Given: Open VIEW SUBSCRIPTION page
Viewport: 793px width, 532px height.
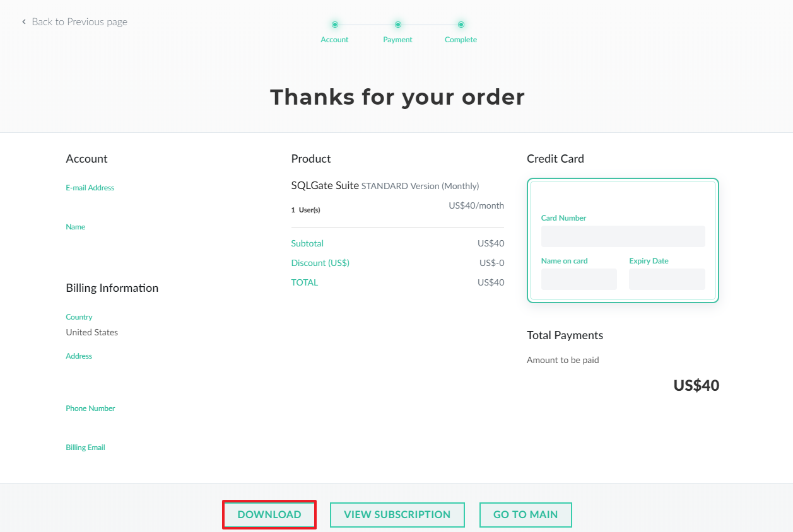Looking at the screenshot, I should (x=397, y=514).
